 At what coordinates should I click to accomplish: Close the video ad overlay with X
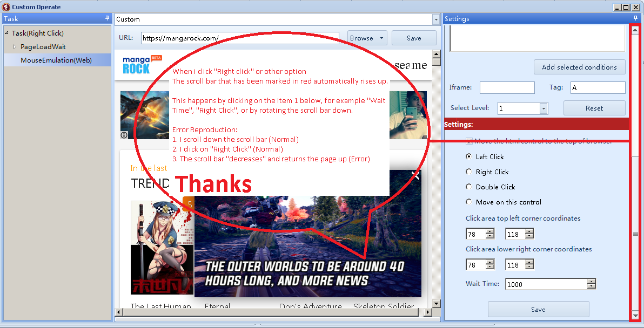pos(415,175)
